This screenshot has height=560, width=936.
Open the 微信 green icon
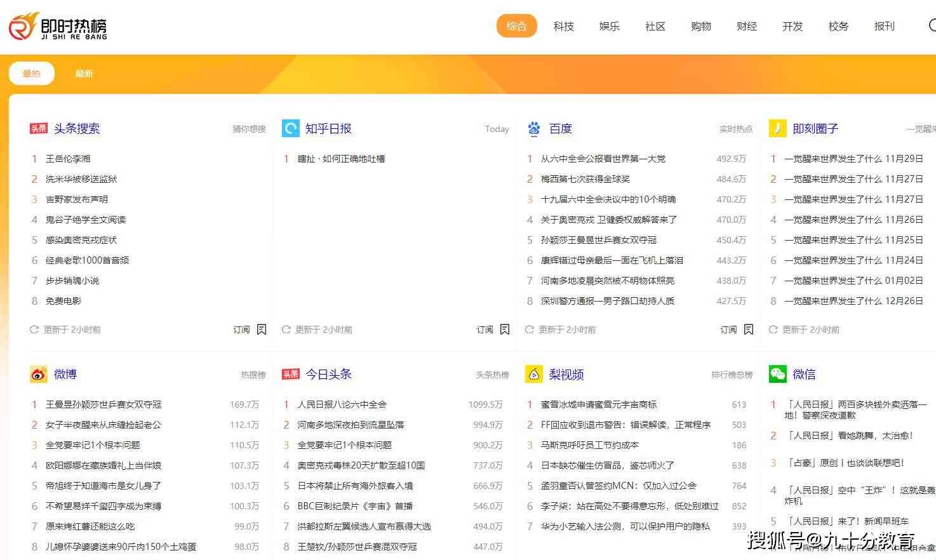[x=777, y=374]
